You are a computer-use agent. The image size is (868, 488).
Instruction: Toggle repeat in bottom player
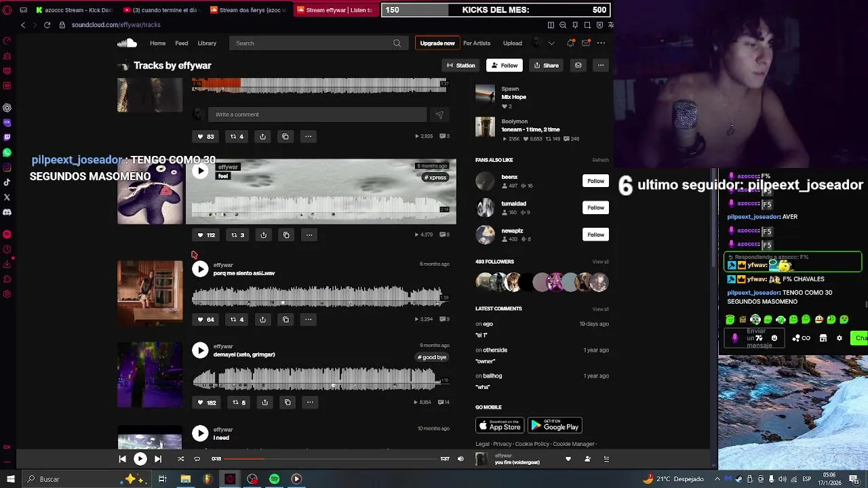197,459
